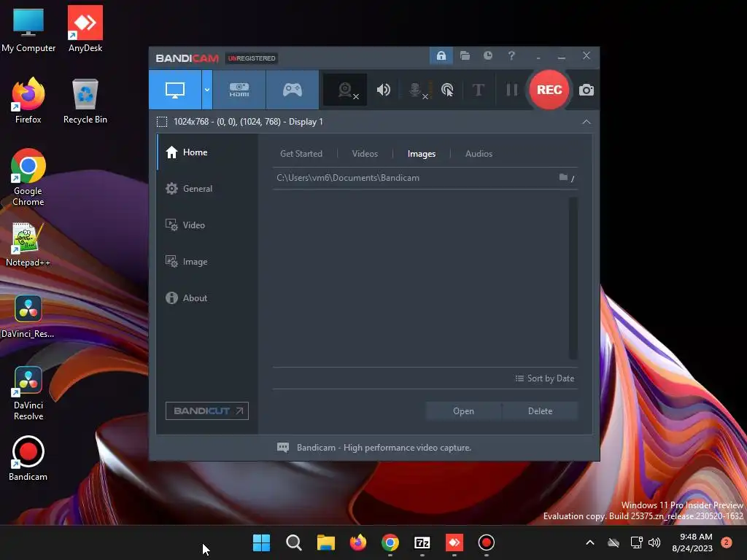This screenshot has height=560, width=747.
Task: Select My Computer desktop icon
Action: click(x=28, y=30)
